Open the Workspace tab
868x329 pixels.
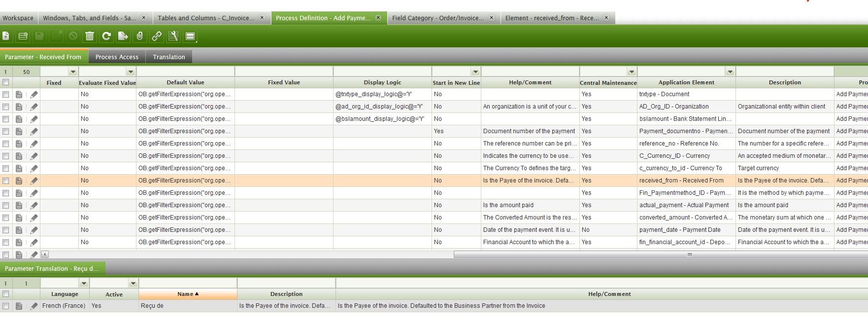[x=18, y=18]
